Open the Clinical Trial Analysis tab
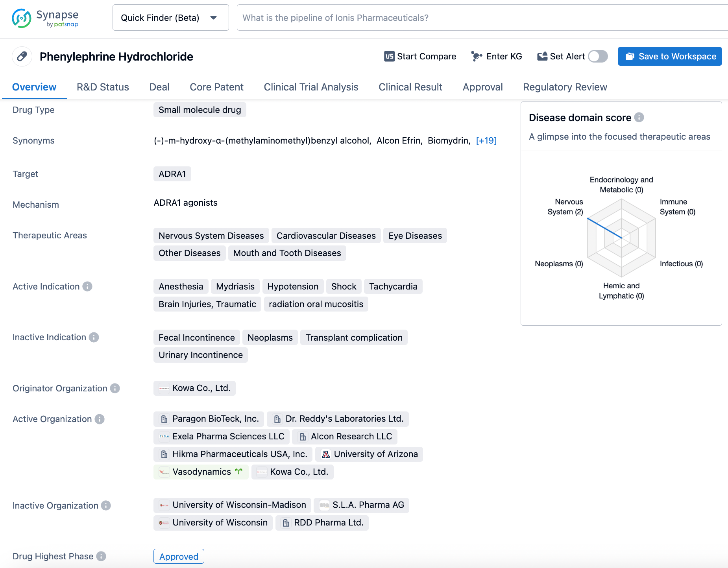Viewport: 728px width, 568px height. [x=311, y=87]
